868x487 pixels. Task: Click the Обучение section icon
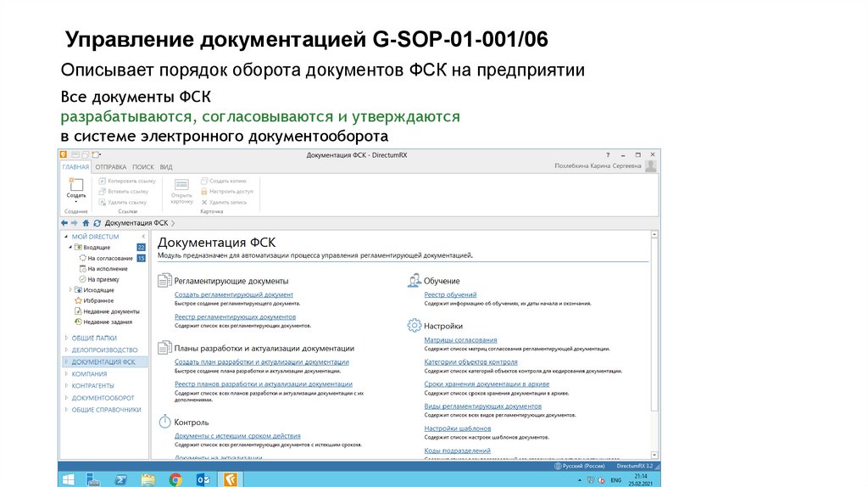point(414,280)
